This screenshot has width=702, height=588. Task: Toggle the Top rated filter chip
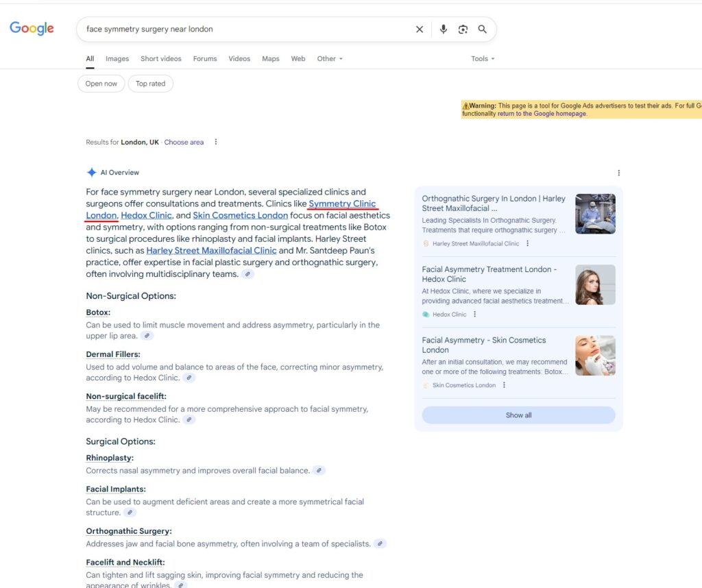pos(150,84)
